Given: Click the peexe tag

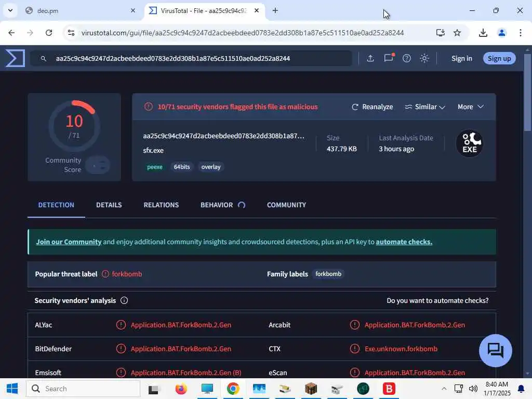Looking at the screenshot, I should pos(155,167).
